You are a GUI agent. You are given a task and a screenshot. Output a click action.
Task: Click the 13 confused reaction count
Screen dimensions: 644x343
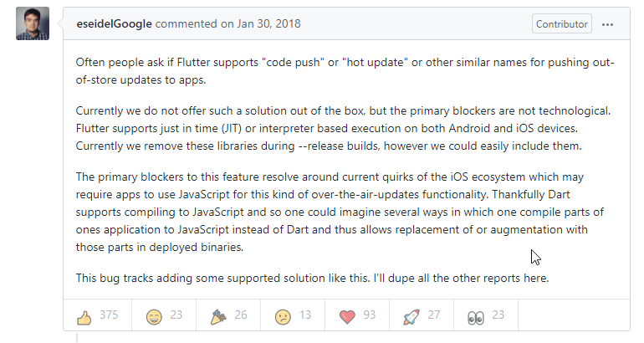pyautogui.click(x=304, y=316)
